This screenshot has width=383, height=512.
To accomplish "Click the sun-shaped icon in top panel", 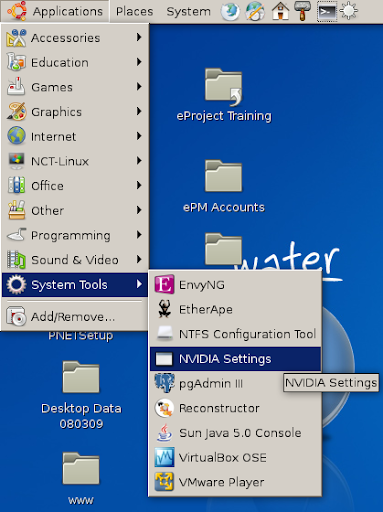I will (x=349, y=11).
